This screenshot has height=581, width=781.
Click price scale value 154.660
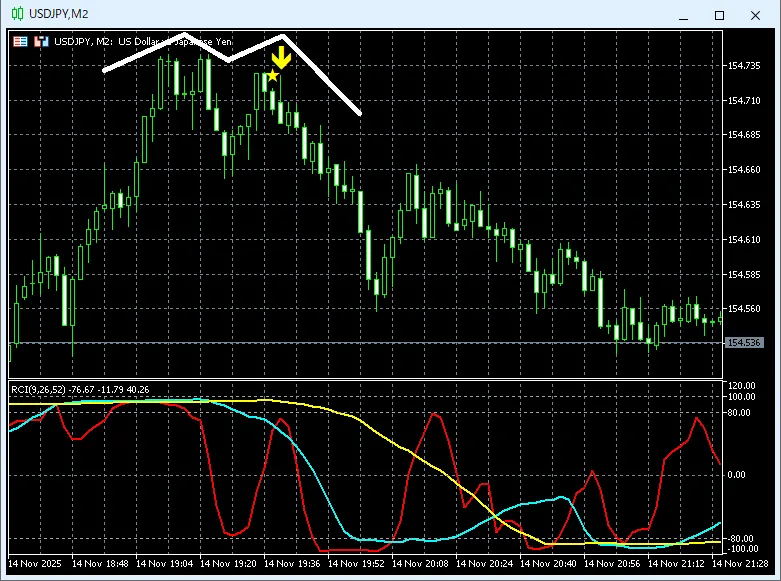point(744,170)
